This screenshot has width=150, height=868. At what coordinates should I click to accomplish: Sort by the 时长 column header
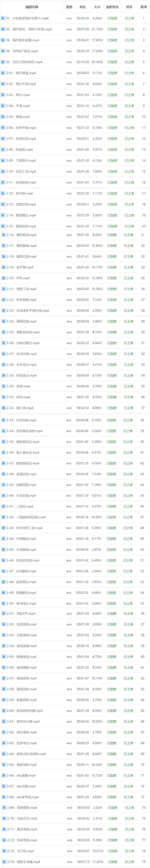(83, 7)
